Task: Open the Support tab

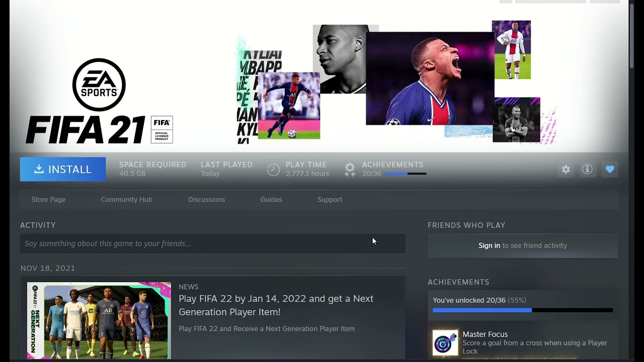Action: pos(330,200)
